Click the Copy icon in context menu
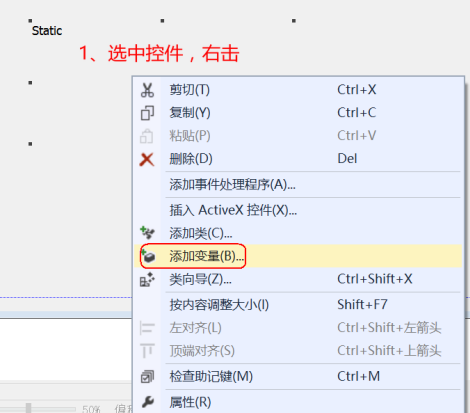The image size is (470, 413). pyautogui.click(x=147, y=113)
